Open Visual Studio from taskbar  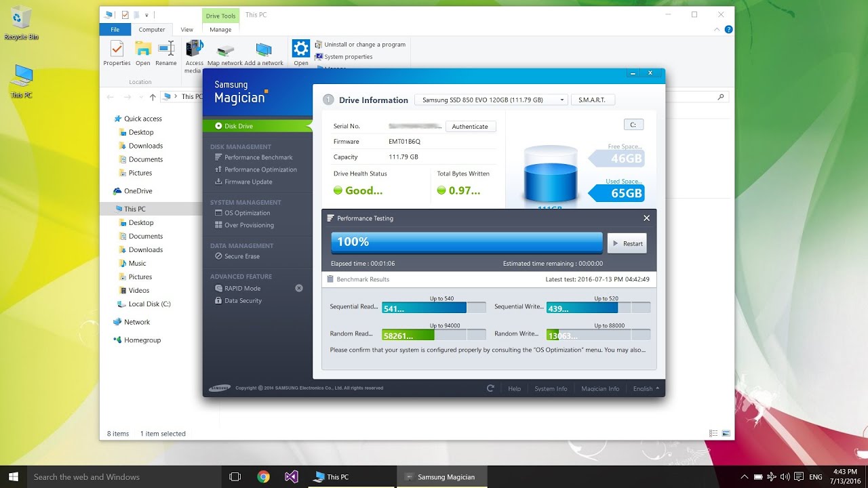[292, 476]
